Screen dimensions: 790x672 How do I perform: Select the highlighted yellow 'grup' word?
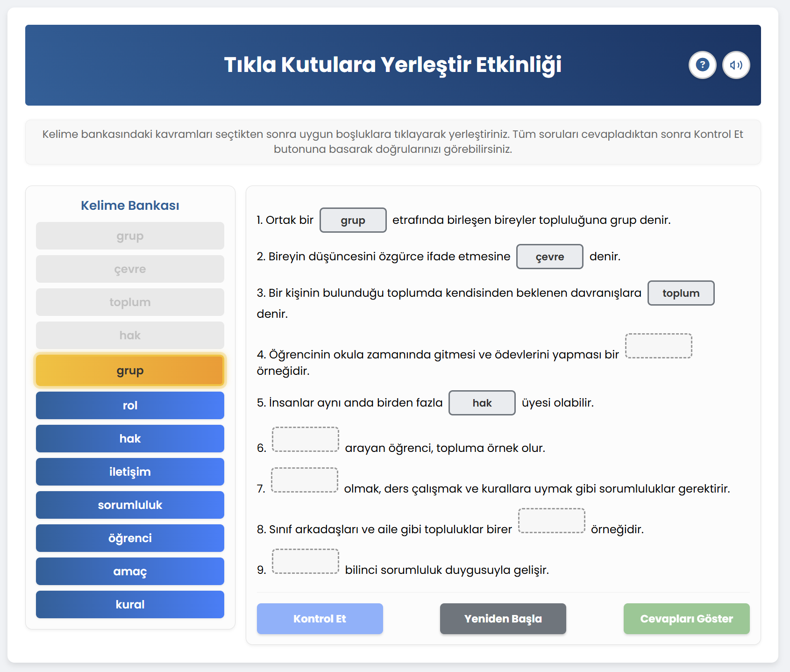point(130,371)
